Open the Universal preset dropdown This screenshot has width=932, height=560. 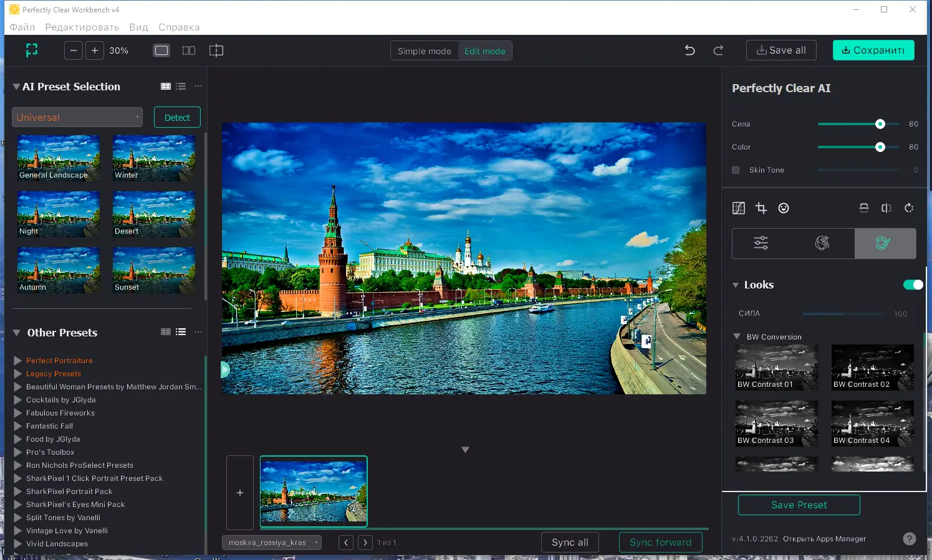click(77, 117)
